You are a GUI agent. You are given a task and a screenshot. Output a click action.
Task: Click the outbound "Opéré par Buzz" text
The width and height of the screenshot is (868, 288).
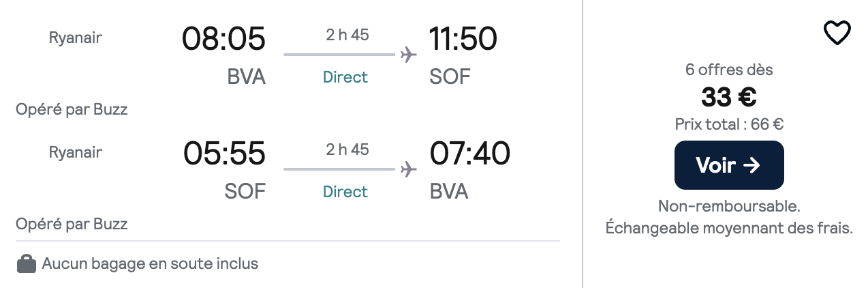[x=72, y=109]
